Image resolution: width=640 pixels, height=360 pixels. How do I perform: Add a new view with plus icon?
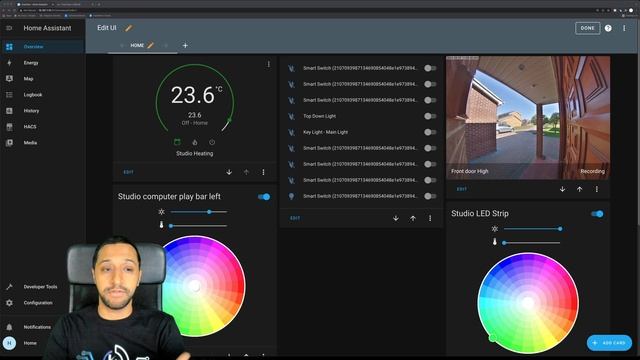[x=185, y=45]
